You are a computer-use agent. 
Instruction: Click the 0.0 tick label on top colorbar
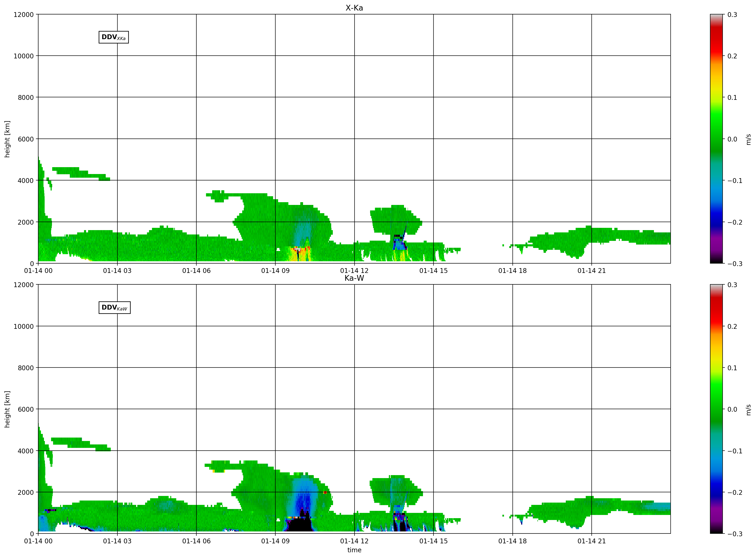(x=732, y=139)
